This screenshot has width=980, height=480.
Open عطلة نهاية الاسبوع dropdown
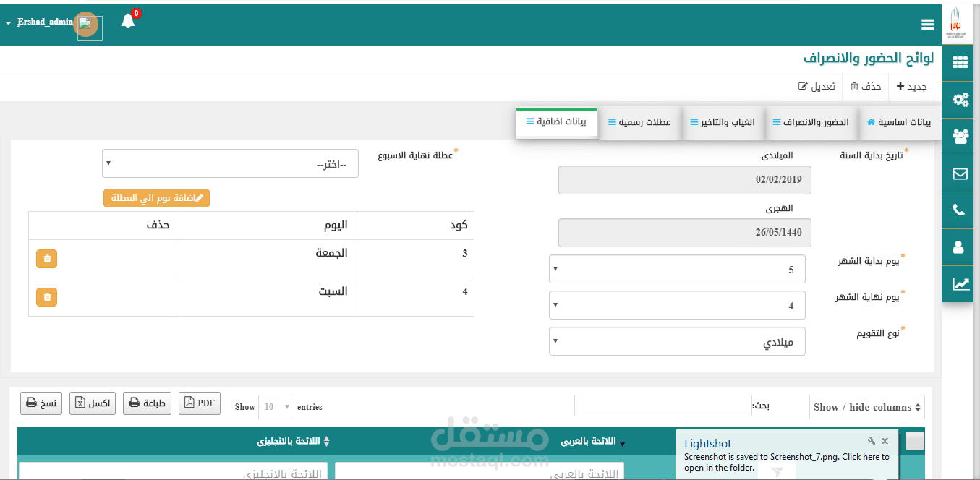coord(230,163)
